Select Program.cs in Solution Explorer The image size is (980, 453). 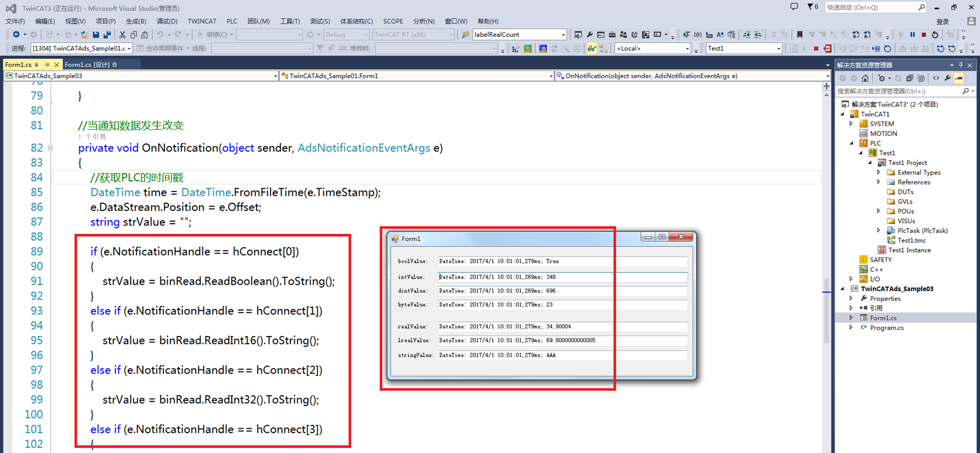click(x=887, y=328)
